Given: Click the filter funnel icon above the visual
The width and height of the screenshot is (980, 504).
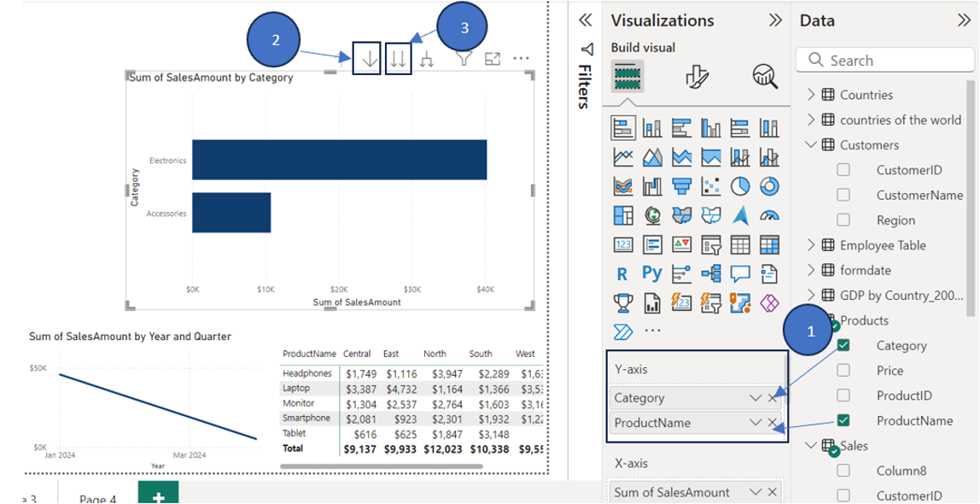Looking at the screenshot, I should tap(464, 58).
